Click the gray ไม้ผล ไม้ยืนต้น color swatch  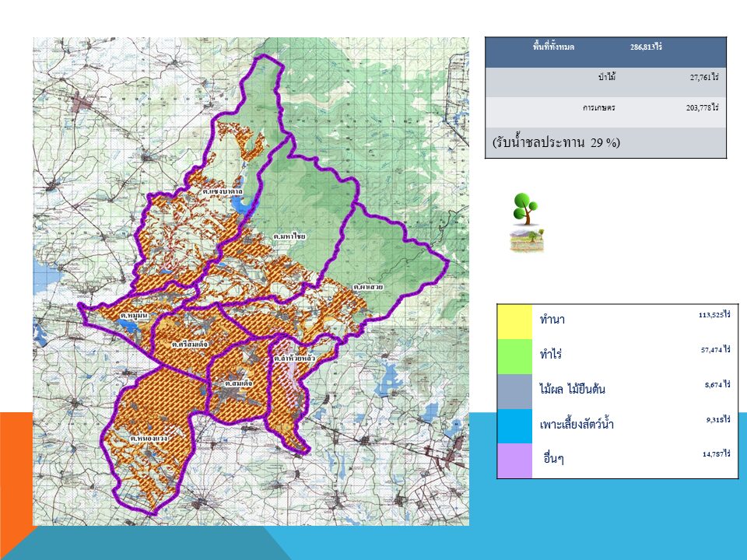[514, 390]
